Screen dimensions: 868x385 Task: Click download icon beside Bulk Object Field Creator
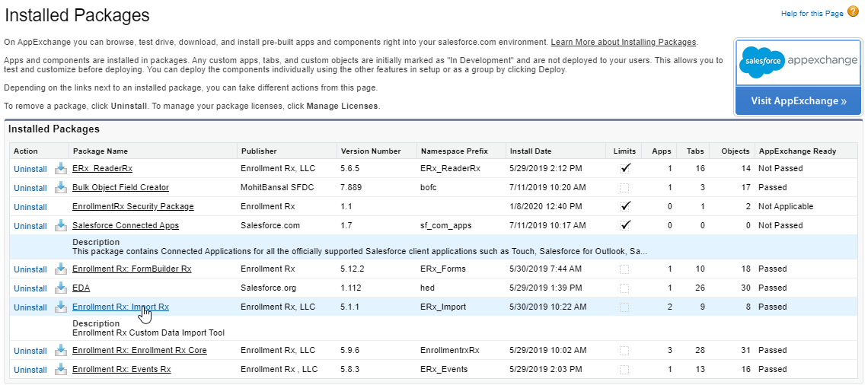click(x=61, y=187)
